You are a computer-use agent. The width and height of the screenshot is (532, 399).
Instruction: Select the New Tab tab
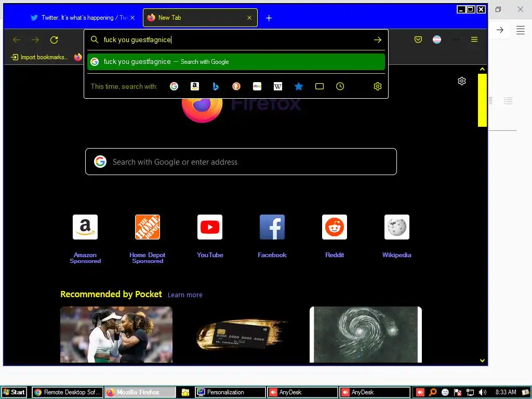[x=200, y=18]
